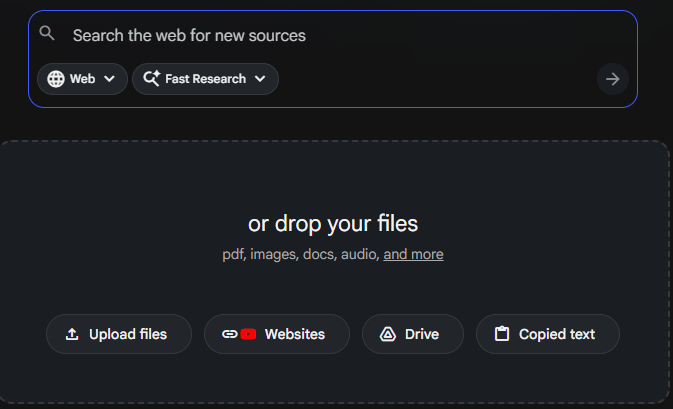Image resolution: width=673 pixels, height=409 pixels.
Task: Select the Drive source label
Action: [422, 334]
